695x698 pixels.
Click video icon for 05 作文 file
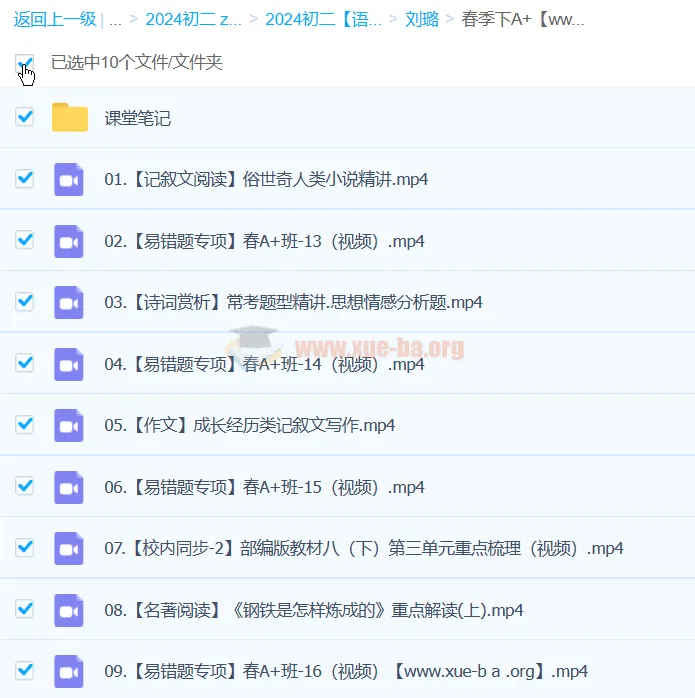pos(69,425)
